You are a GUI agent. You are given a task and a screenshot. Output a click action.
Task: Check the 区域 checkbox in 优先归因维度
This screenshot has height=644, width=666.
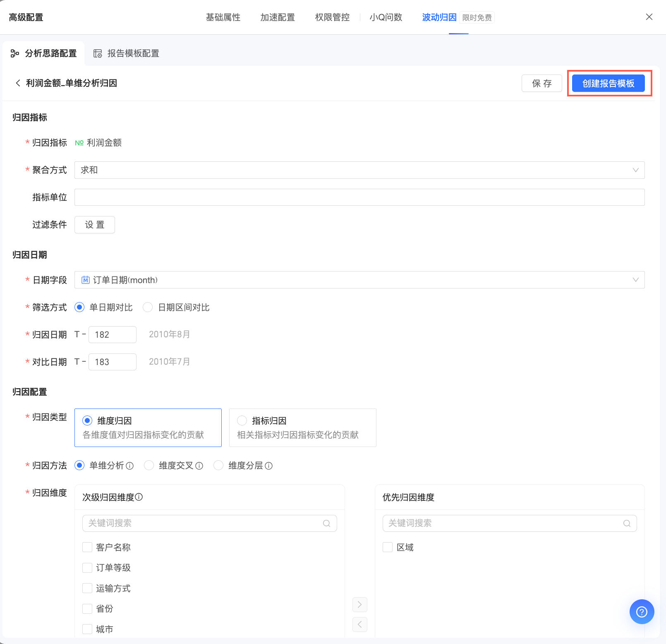388,547
